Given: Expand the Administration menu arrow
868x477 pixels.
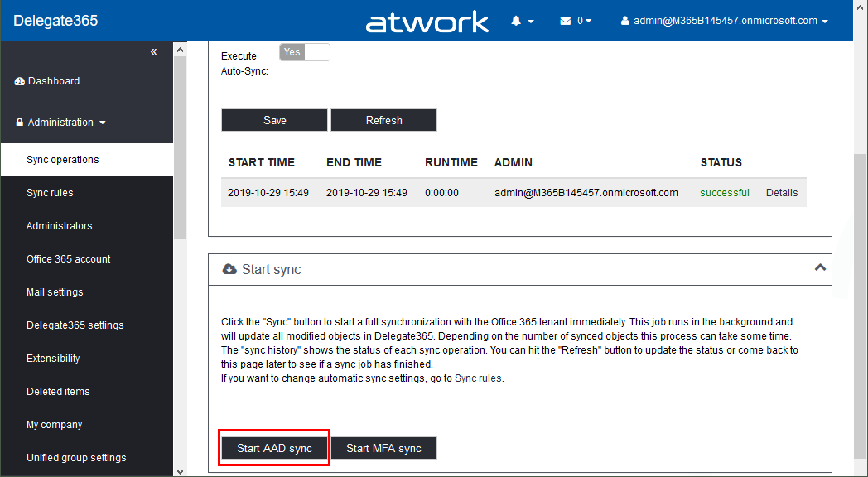Looking at the screenshot, I should (103, 123).
